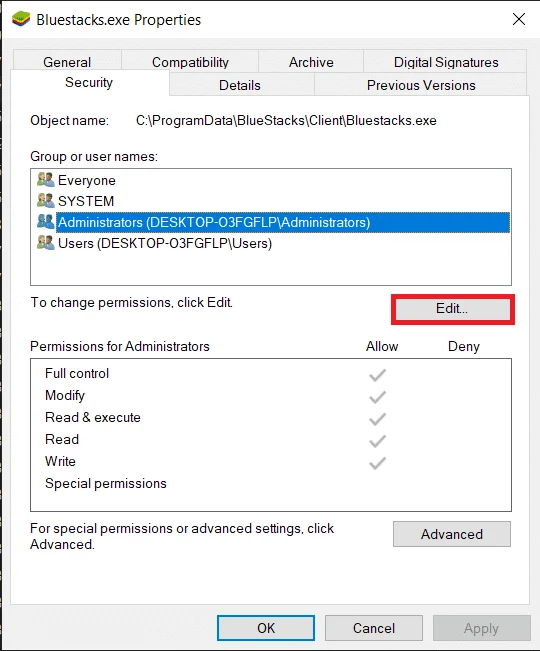
Task: Go to the Details tab
Action: [x=240, y=85]
